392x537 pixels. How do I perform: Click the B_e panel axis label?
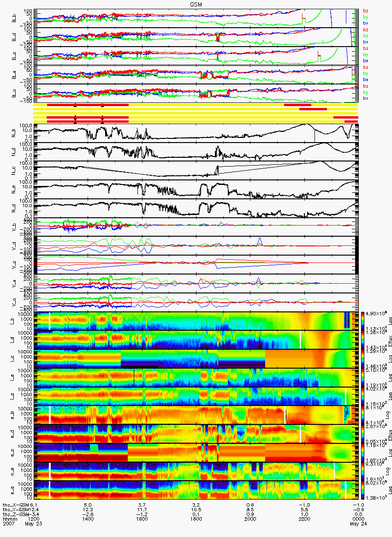14,75
